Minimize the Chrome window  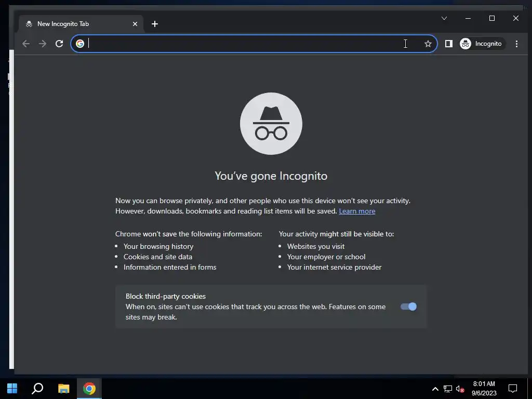coord(468,18)
